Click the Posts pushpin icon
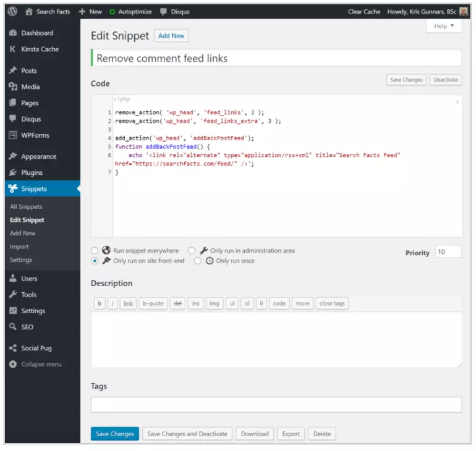This screenshot has height=451, width=476. [13, 70]
